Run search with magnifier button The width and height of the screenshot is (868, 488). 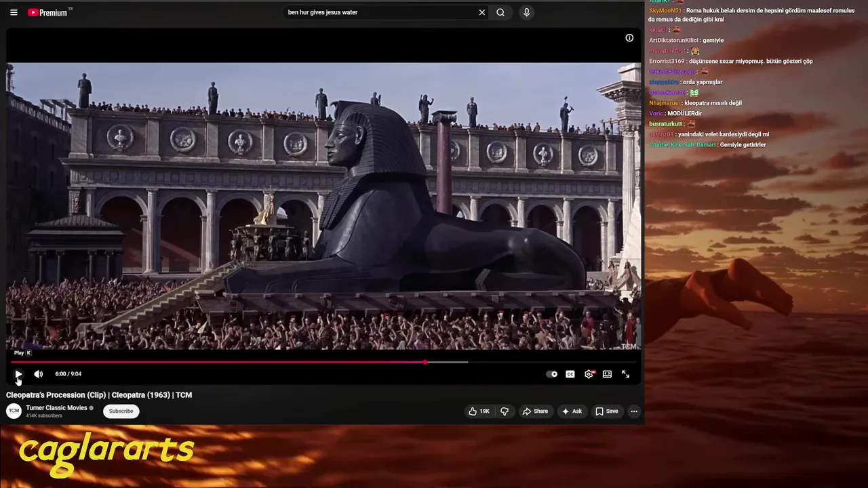coord(500,12)
